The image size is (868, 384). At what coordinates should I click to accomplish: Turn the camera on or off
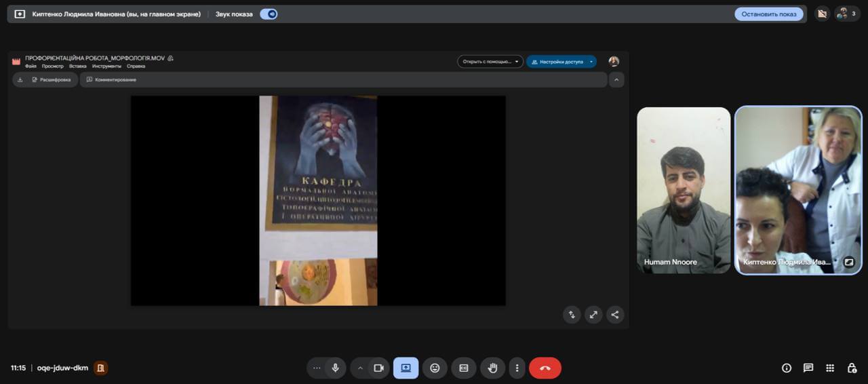(378, 368)
